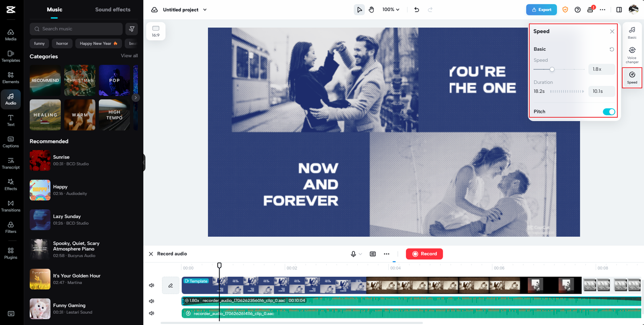Collapse the left panel handle

pos(144,162)
